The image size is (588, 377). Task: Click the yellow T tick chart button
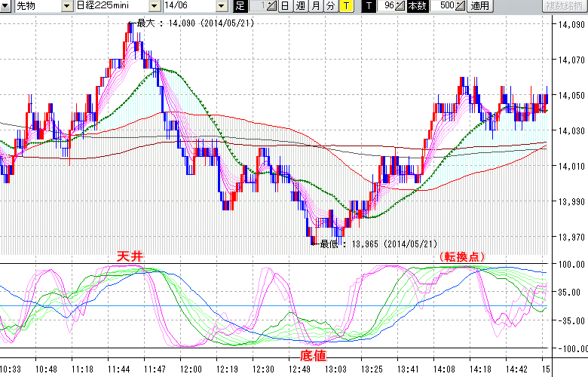(x=345, y=6)
